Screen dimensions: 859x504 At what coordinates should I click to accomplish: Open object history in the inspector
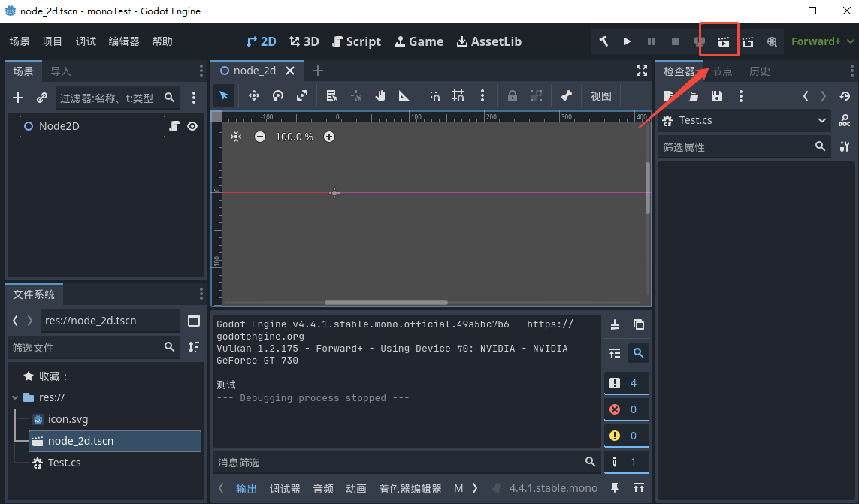(845, 96)
